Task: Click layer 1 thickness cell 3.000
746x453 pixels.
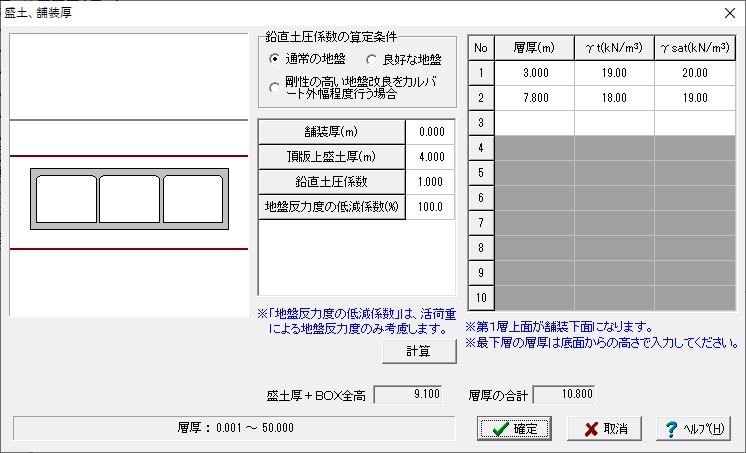Action: point(535,73)
